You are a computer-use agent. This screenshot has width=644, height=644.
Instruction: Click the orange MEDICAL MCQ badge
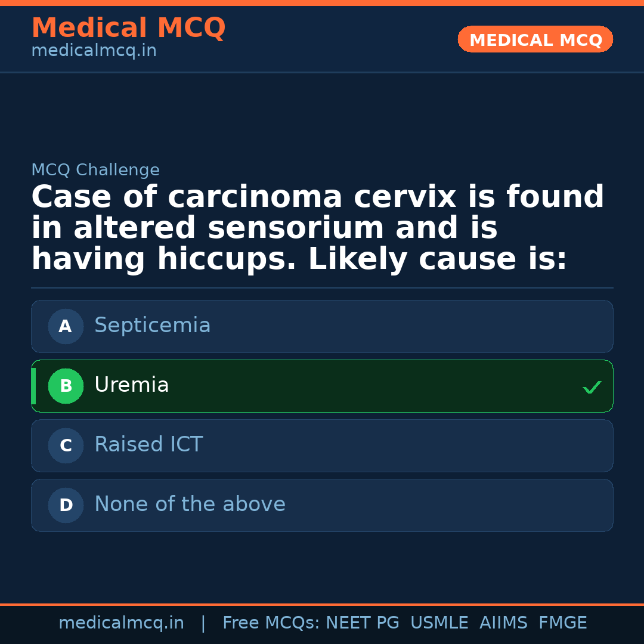pyautogui.click(x=535, y=39)
